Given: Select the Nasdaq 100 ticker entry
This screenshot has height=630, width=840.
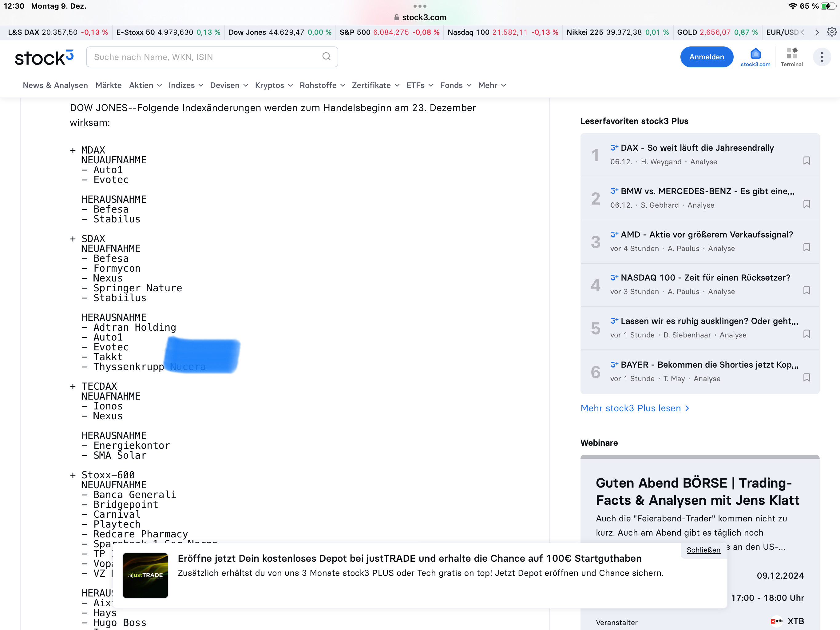Looking at the screenshot, I should [x=503, y=32].
